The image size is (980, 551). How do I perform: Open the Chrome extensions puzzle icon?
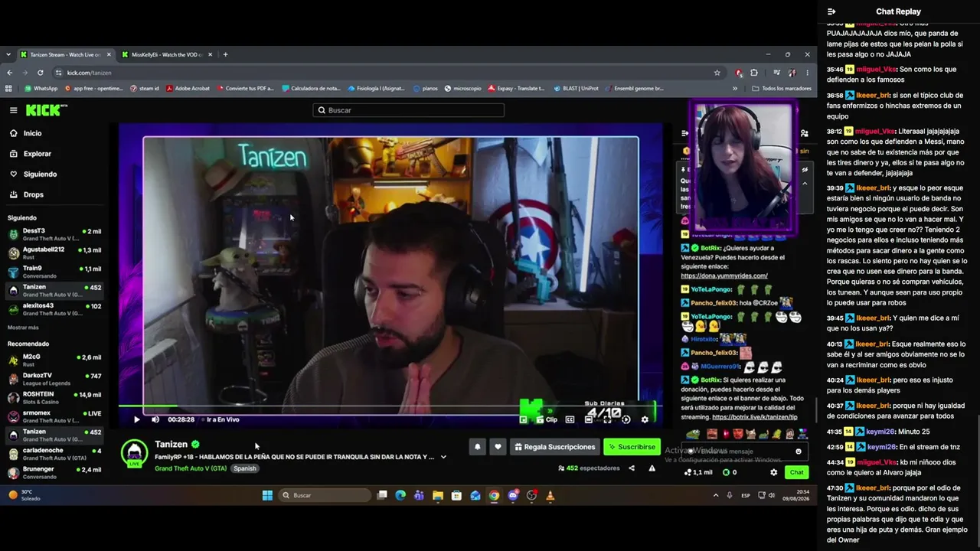(x=754, y=73)
